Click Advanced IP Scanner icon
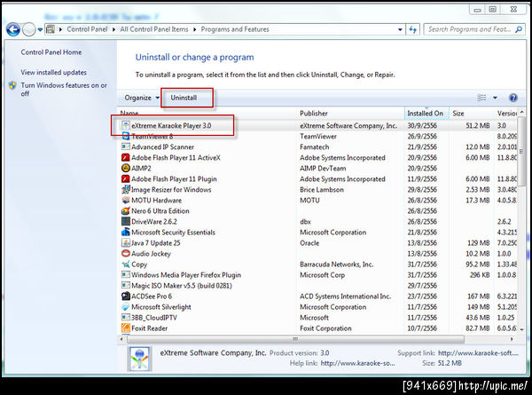The image size is (532, 395). [126, 146]
